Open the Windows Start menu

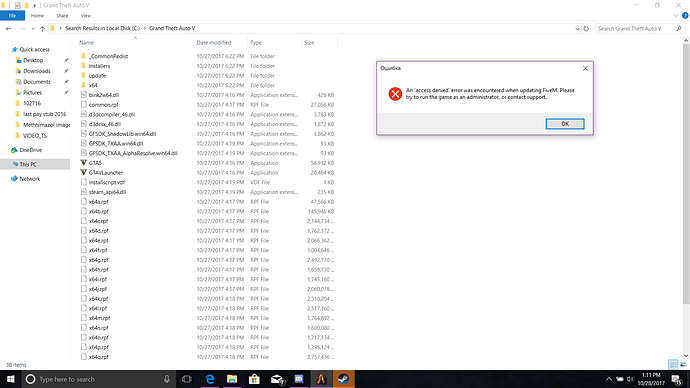click(11, 379)
